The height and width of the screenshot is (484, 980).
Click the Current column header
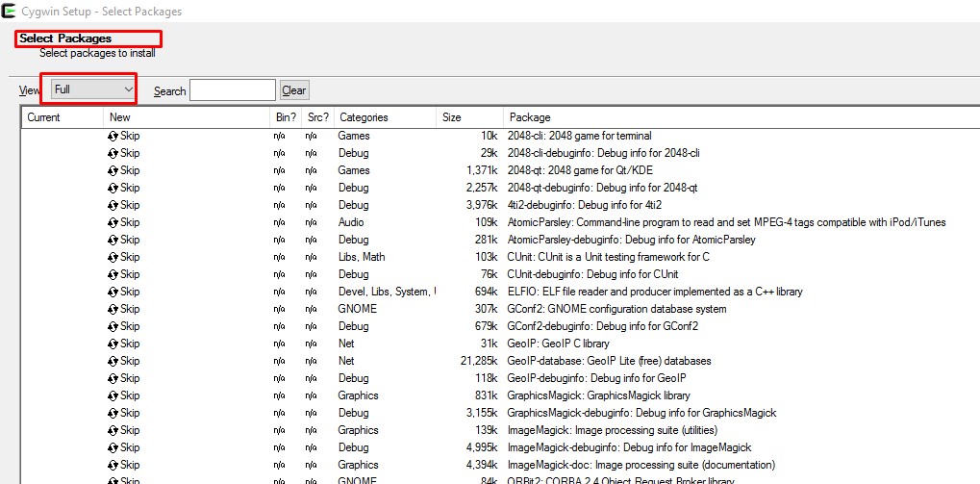(43, 117)
